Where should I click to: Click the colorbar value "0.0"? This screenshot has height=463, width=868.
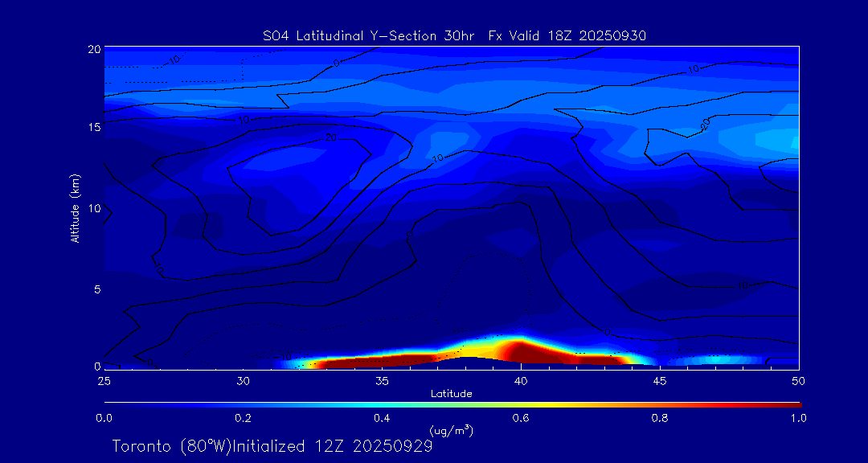104,418
